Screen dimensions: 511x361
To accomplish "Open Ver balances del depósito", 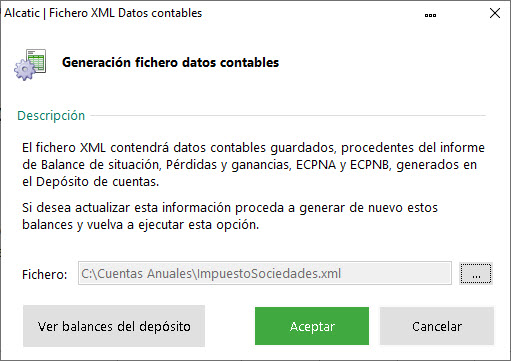I will [114, 326].
